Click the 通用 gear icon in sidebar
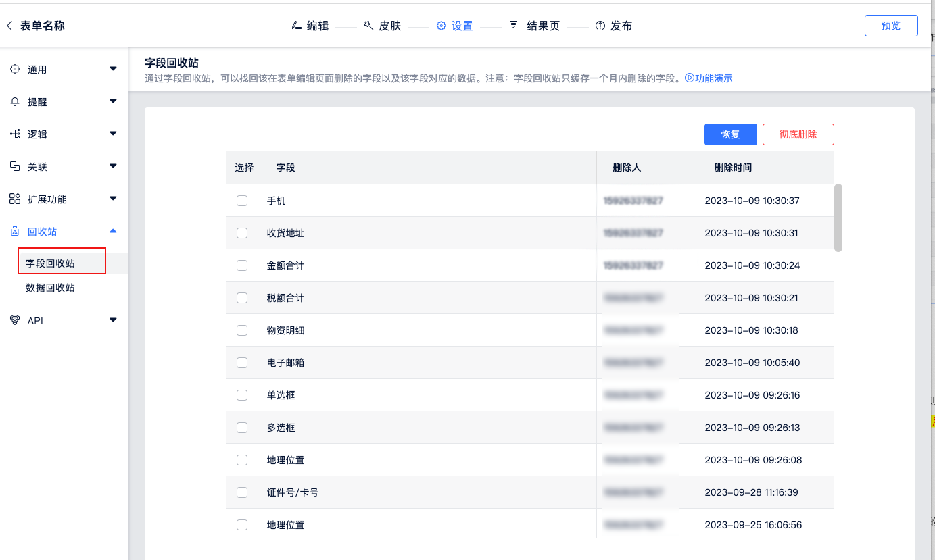Image resolution: width=935 pixels, height=560 pixels. [x=15, y=69]
